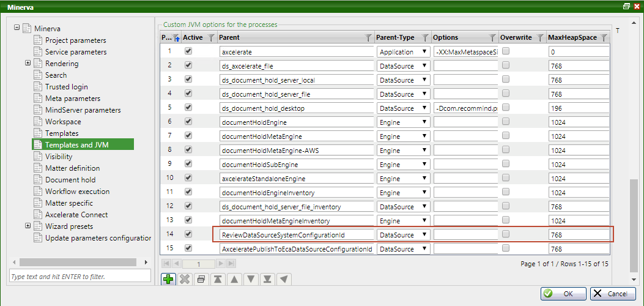Click the tree filter text field
Screen dimensions: 644x306
(80, 277)
